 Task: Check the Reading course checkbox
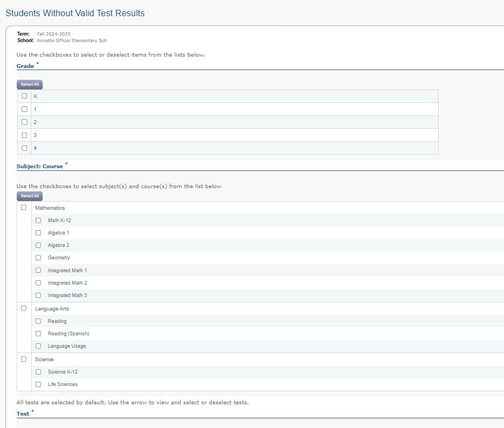(x=38, y=321)
